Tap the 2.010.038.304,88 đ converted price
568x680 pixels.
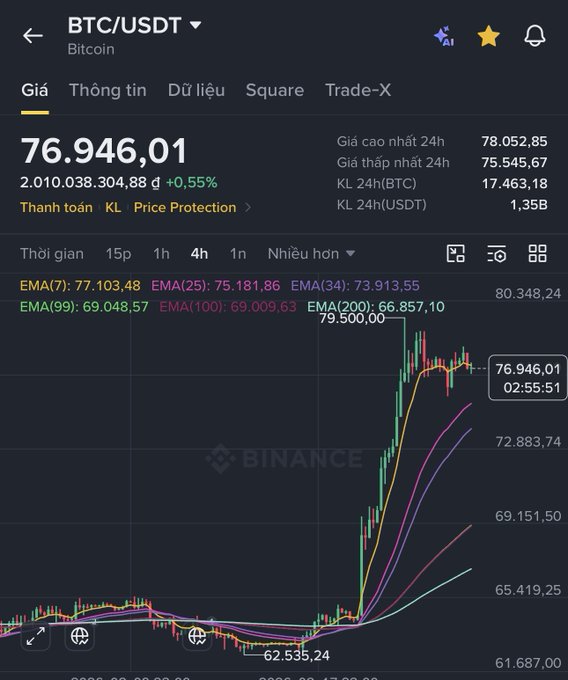tap(90, 183)
